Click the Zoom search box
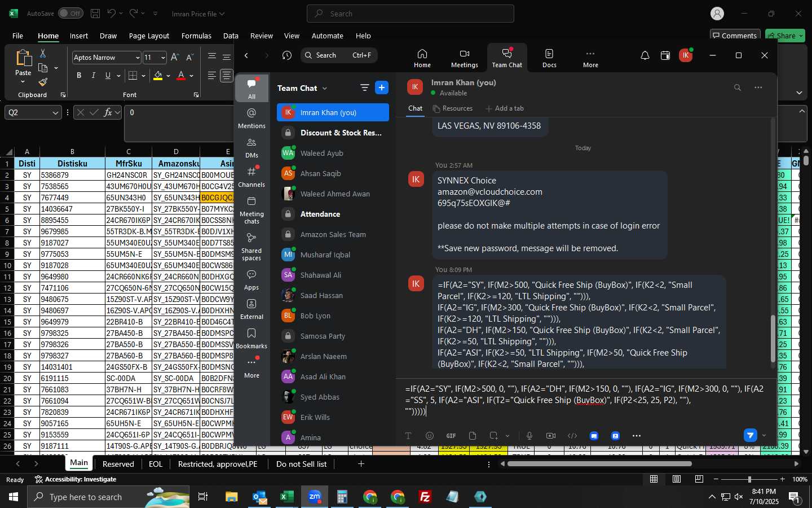The width and height of the screenshot is (812, 508). click(339, 55)
